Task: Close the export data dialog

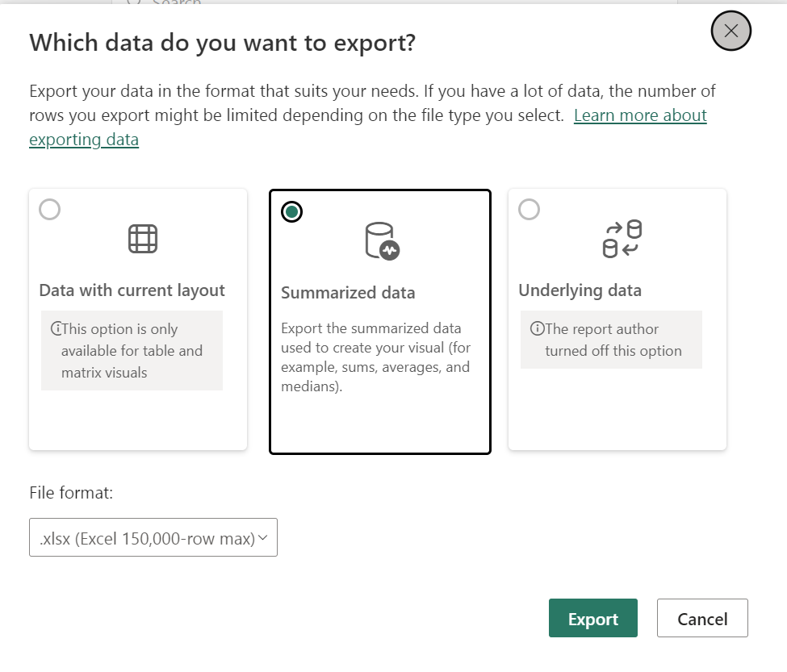Action: coord(730,31)
